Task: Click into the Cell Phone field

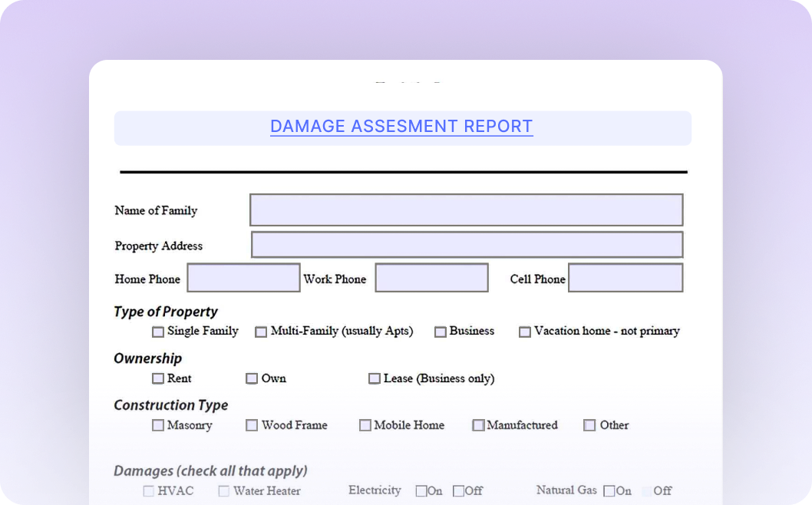Action: pyautogui.click(x=626, y=278)
